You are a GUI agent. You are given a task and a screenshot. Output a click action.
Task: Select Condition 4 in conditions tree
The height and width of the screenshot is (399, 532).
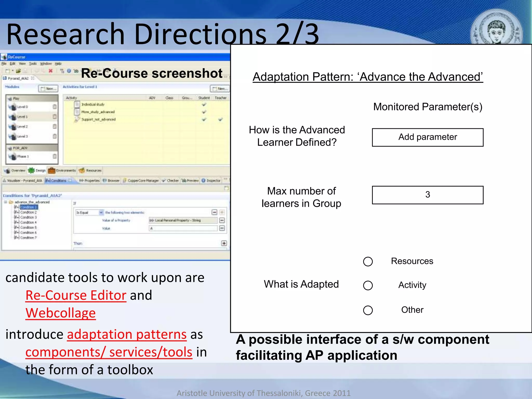25,222
